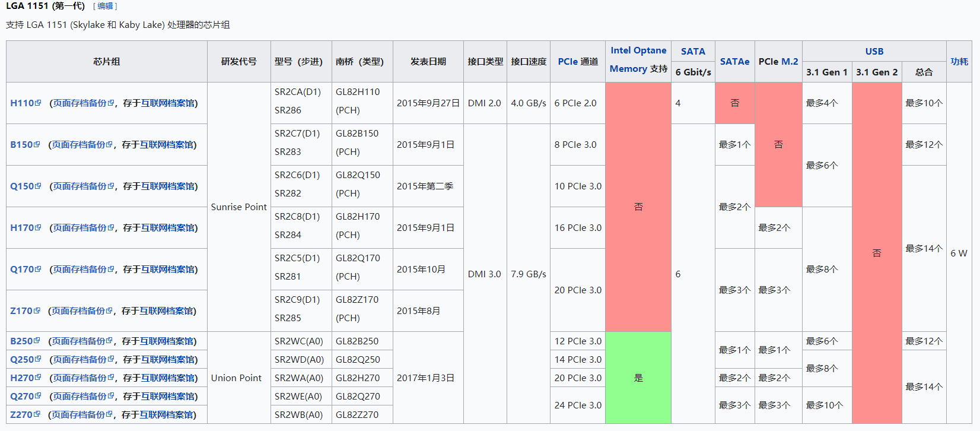Click the GL82Z270 southbridge cell
The height and width of the screenshot is (431, 980).
(x=362, y=415)
